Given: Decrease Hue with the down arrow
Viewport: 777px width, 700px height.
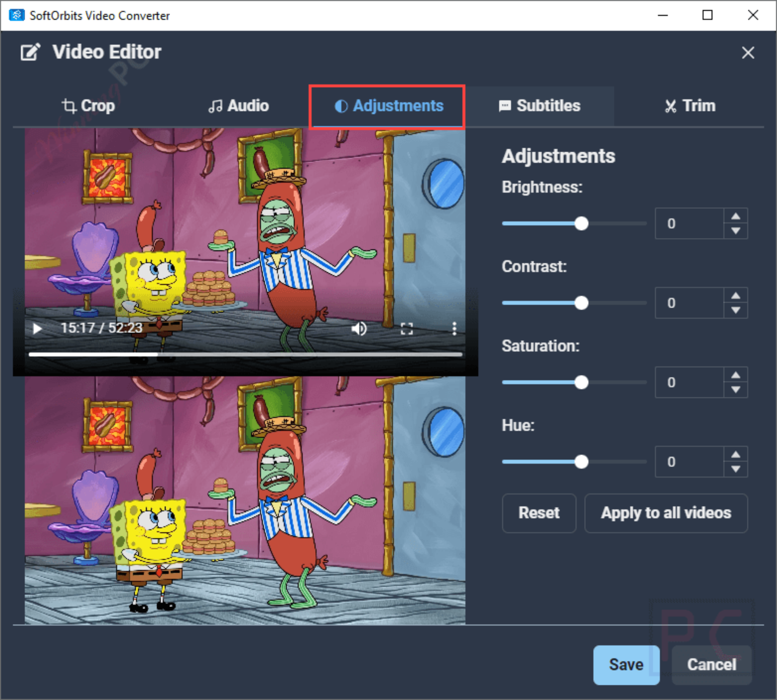Looking at the screenshot, I should (736, 469).
